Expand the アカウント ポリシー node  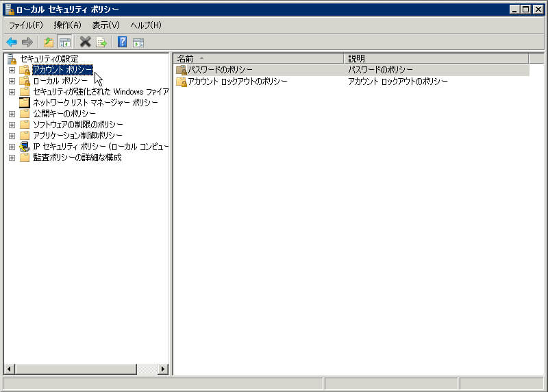(12, 70)
